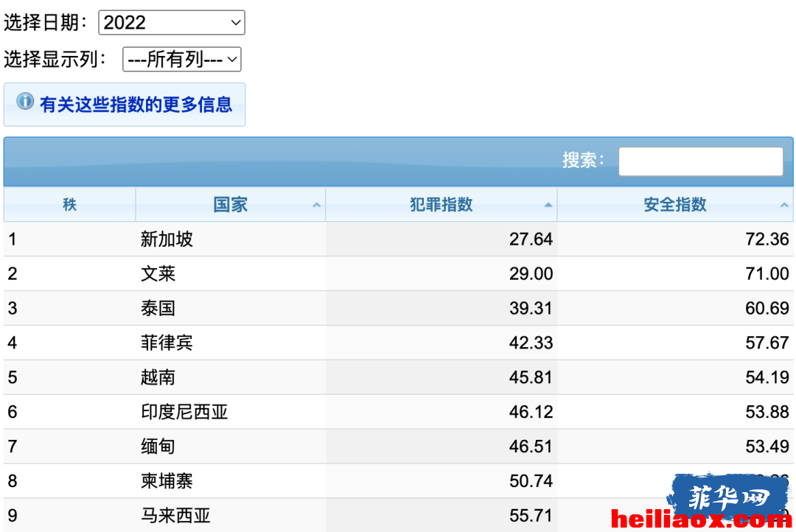Focus the 搜索 search input field
The width and height of the screenshot is (796, 532).
point(701,161)
